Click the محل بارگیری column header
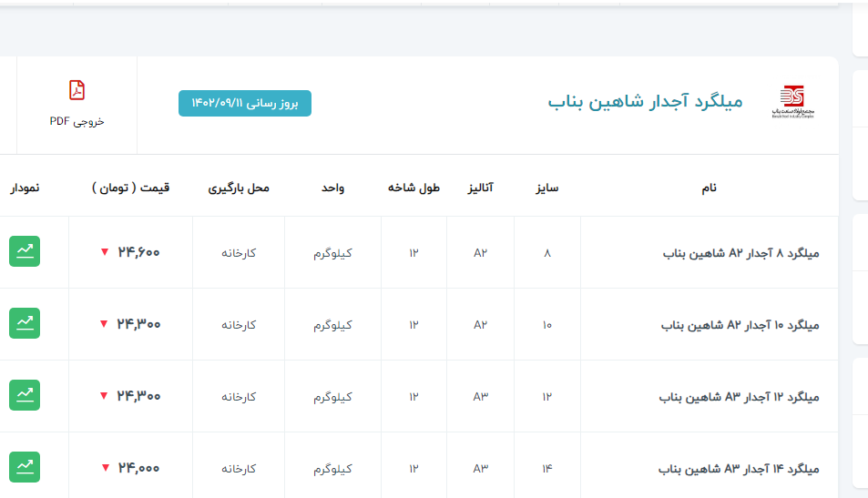The width and height of the screenshot is (868, 498). (x=239, y=188)
